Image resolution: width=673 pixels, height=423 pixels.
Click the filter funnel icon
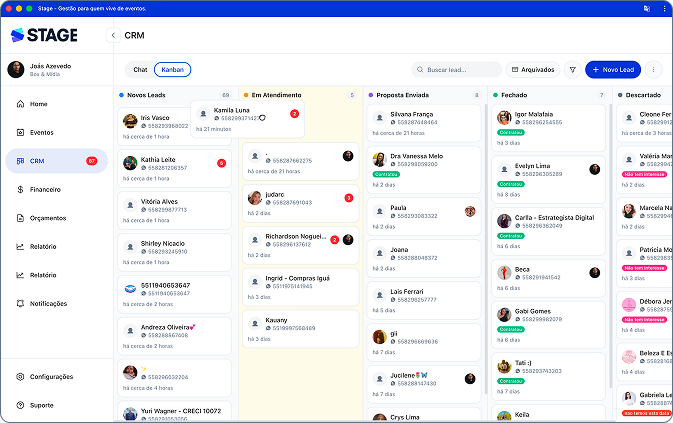click(572, 70)
